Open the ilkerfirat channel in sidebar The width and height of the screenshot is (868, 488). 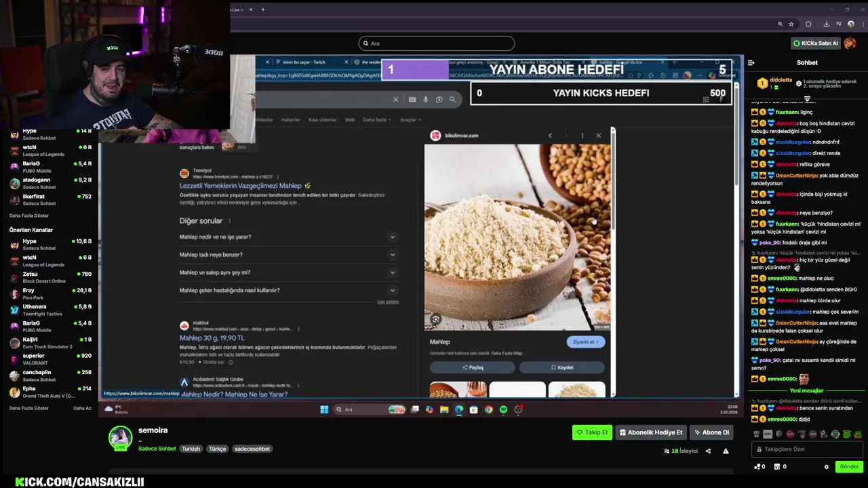pos(51,199)
